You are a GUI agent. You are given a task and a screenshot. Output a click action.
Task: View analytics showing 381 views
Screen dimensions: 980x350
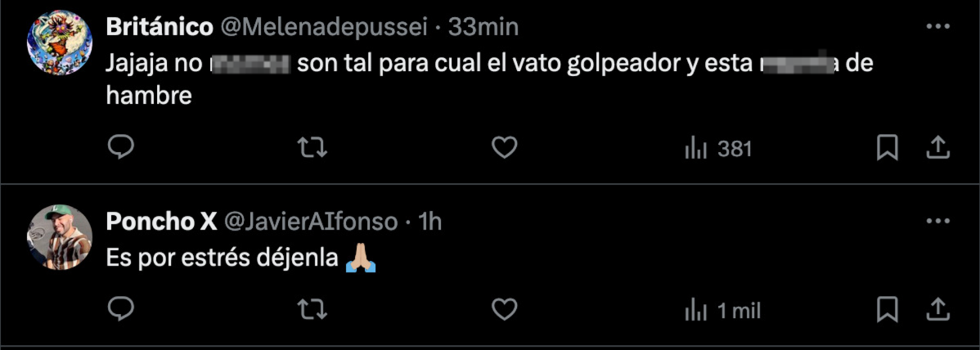[x=718, y=149]
